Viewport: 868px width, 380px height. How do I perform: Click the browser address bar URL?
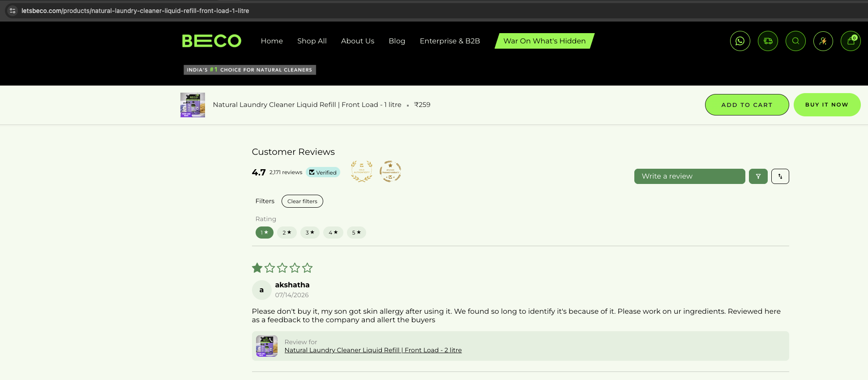click(135, 11)
